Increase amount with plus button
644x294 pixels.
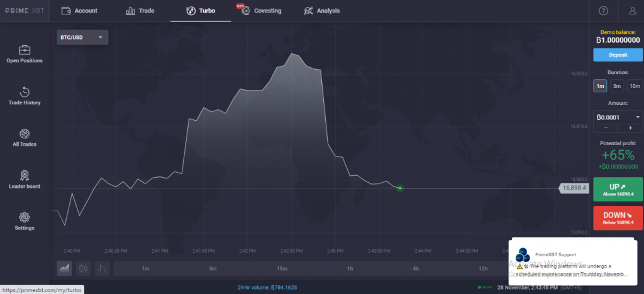(631, 128)
